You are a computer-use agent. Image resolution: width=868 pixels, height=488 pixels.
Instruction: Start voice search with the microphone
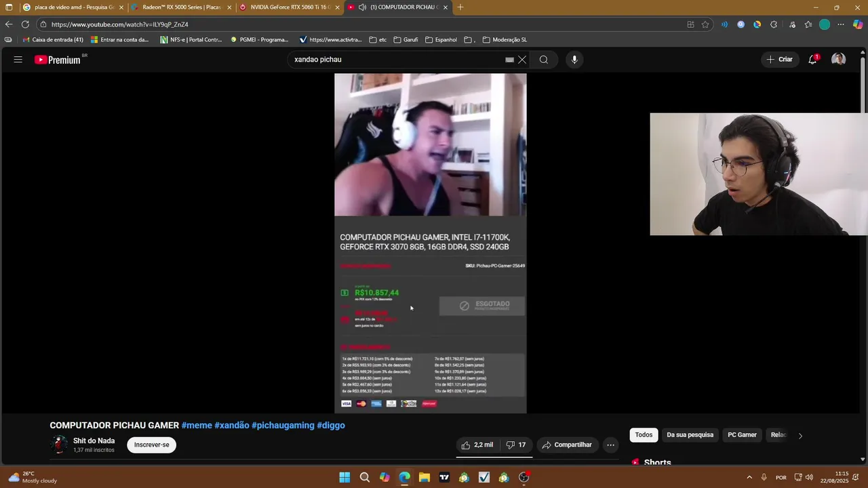click(574, 60)
